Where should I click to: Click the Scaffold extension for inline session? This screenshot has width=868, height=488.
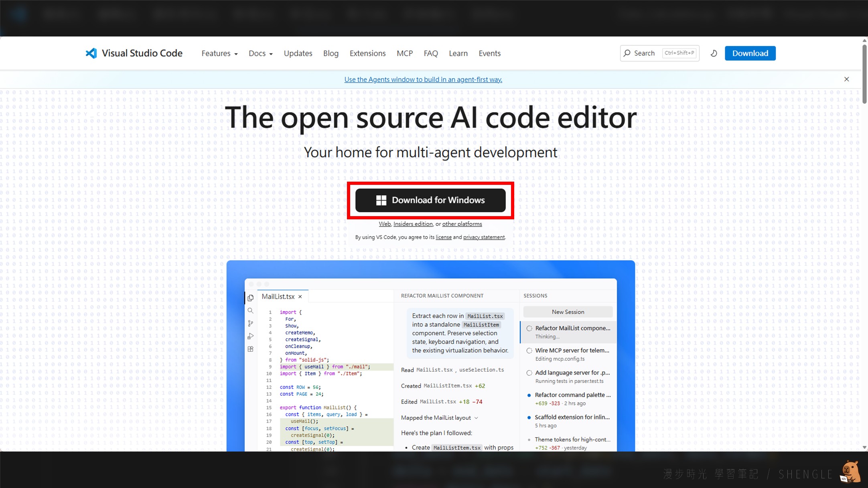coord(572,417)
